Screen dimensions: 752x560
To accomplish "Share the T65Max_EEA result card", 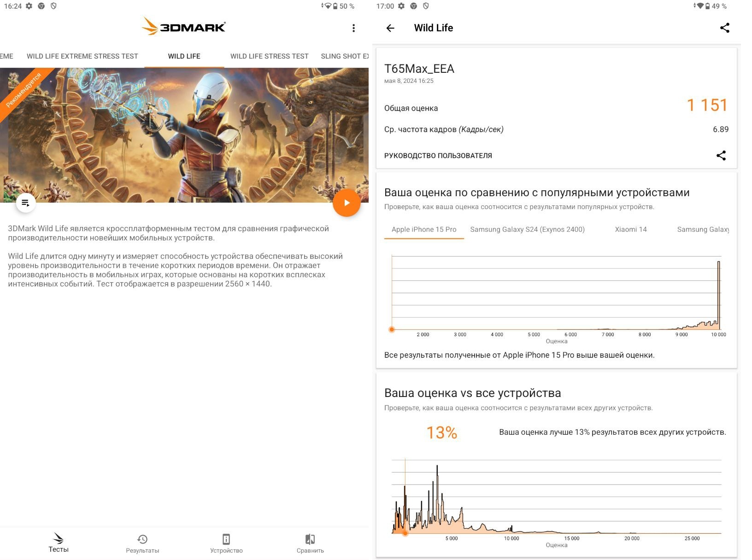I will click(x=721, y=155).
